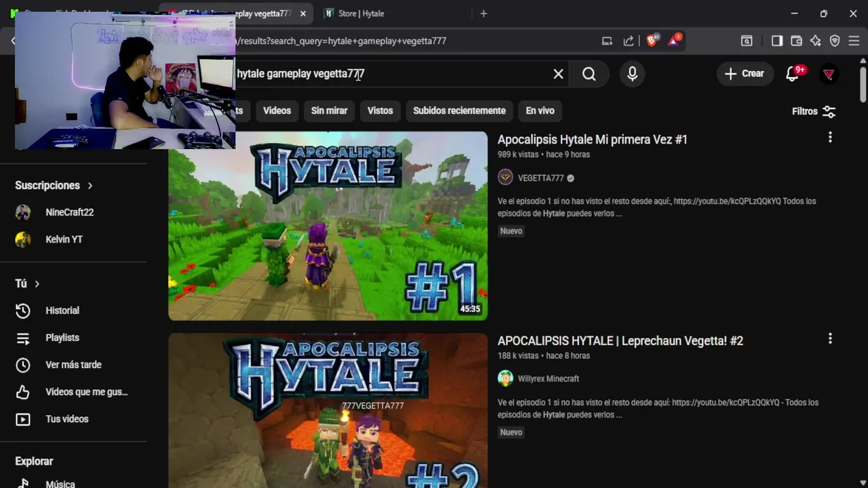Toggle the browser sidebar panel icon
This screenshot has height=488, width=868.
[777, 41]
